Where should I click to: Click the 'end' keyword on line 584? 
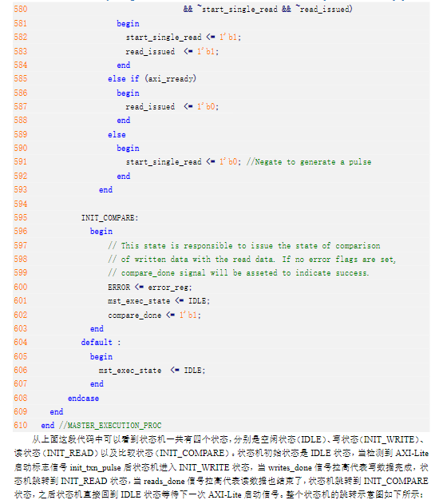(124, 65)
